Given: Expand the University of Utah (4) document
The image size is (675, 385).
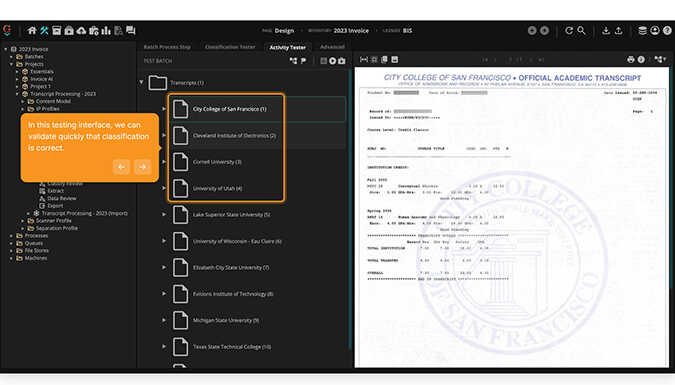Looking at the screenshot, I should pyautogui.click(x=164, y=188).
